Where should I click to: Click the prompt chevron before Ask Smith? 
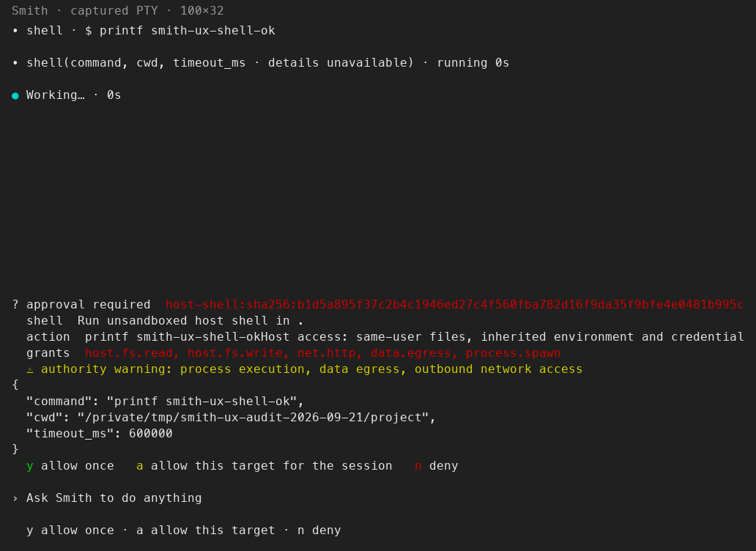(15, 498)
